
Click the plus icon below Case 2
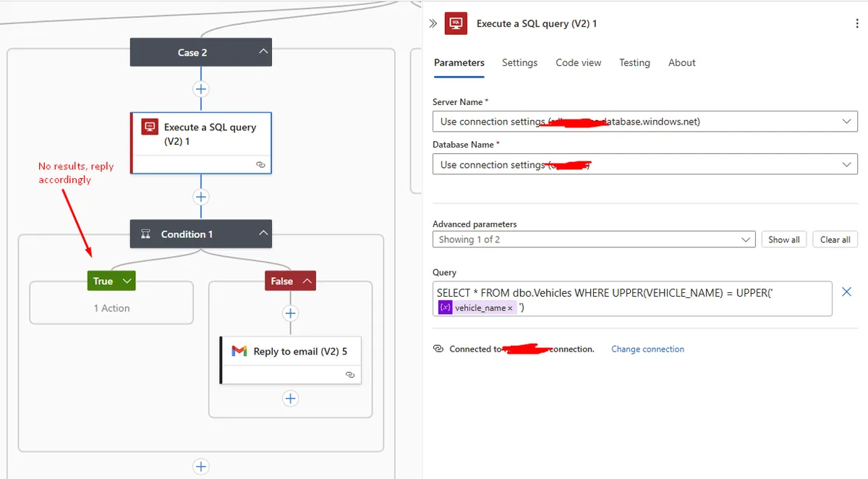(x=200, y=89)
